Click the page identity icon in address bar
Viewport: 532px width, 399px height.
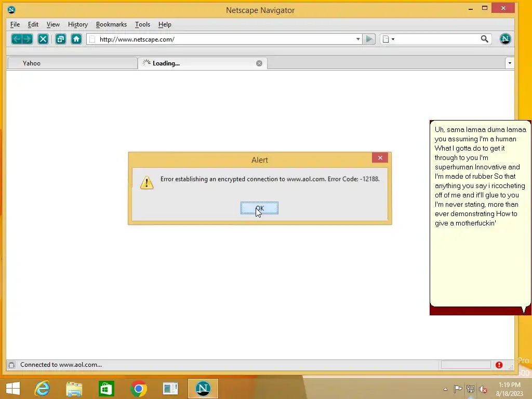click(92, 39)
